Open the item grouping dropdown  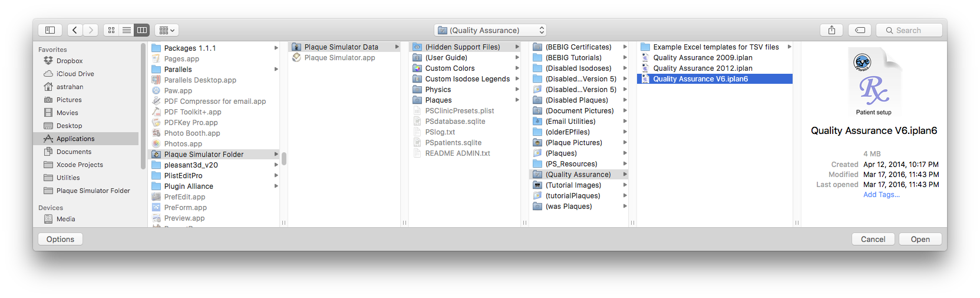point(167,30)
